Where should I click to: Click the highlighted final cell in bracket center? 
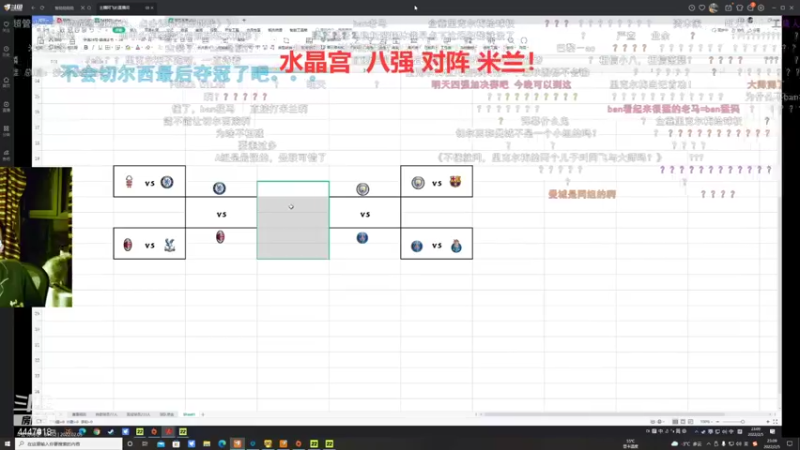[293, 220]
